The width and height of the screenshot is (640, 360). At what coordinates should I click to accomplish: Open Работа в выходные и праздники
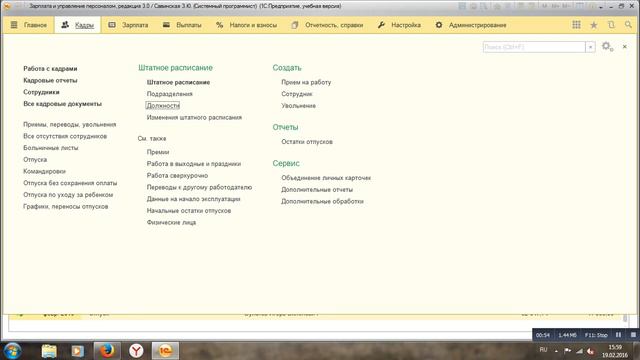click(x=194, y=164)
